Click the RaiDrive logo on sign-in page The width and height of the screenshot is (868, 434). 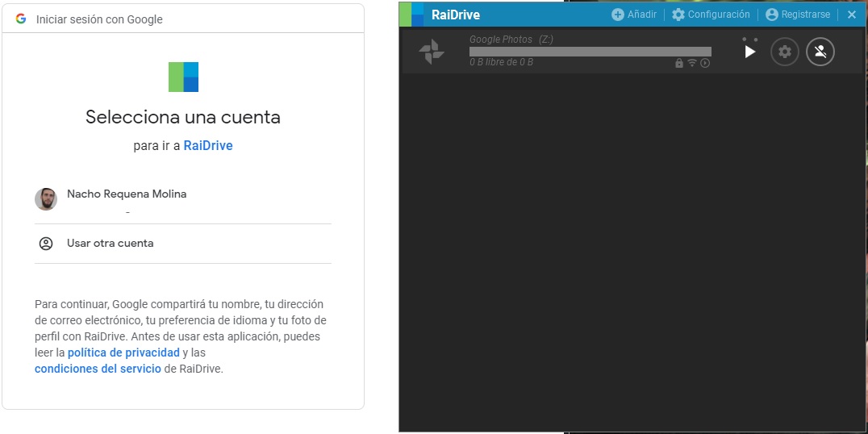click(183, 77)
